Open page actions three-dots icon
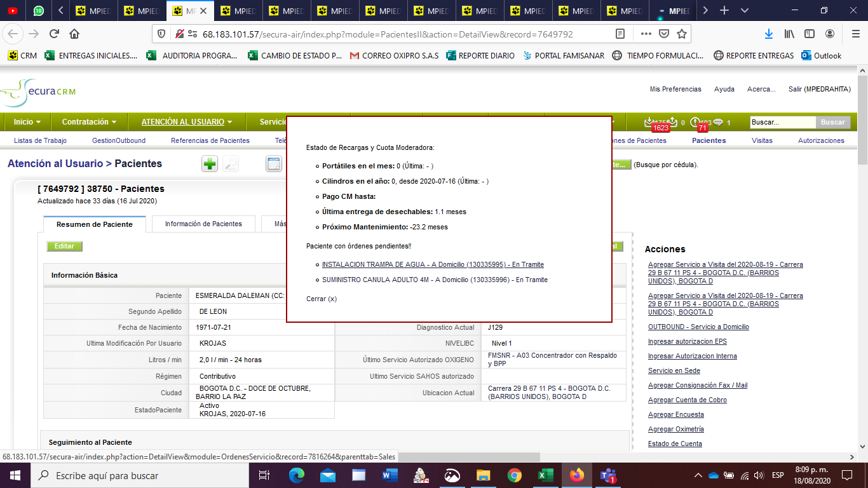868x488 pixels. pyautogui.click(x=646, y=34)
